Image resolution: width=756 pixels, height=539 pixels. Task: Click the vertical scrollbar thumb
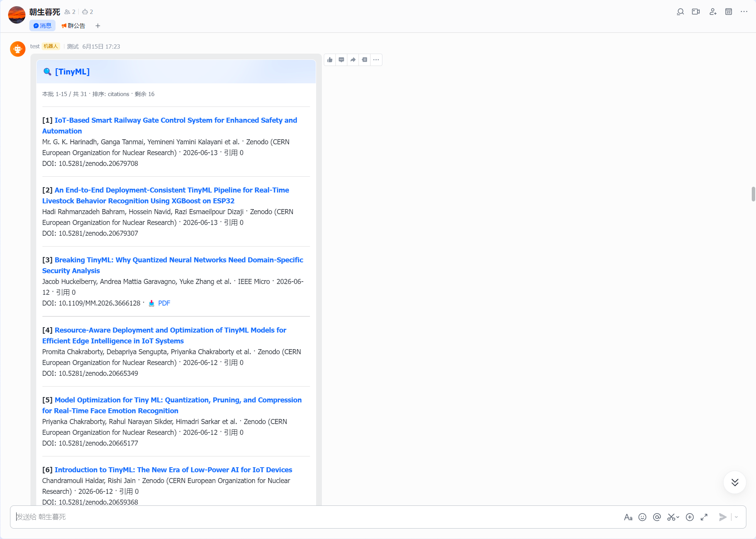pos(753,194)
